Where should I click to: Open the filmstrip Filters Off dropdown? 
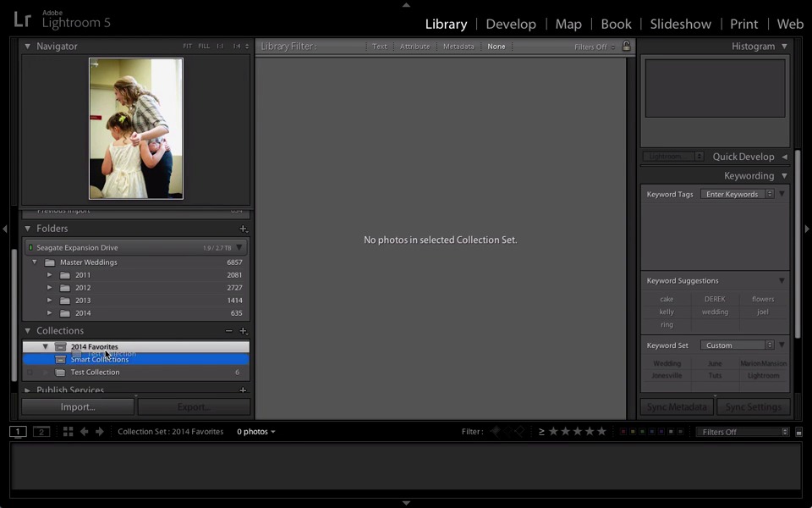[743, 432]
